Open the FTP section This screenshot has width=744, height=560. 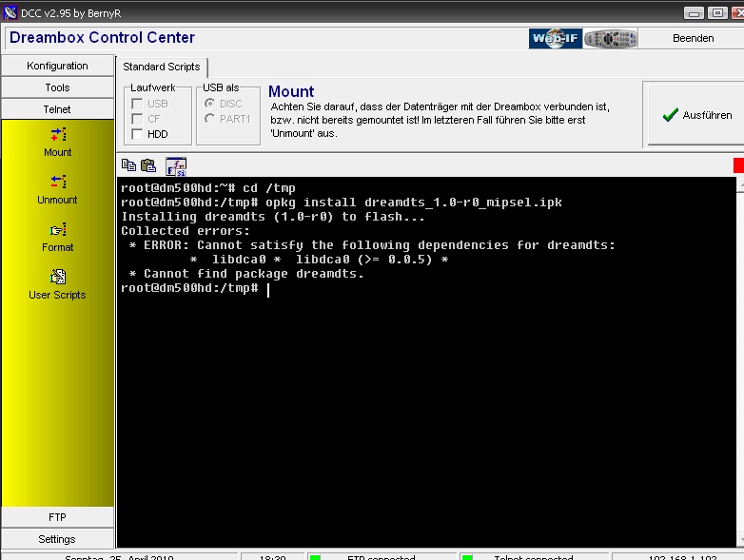click(x=57, y=517)
